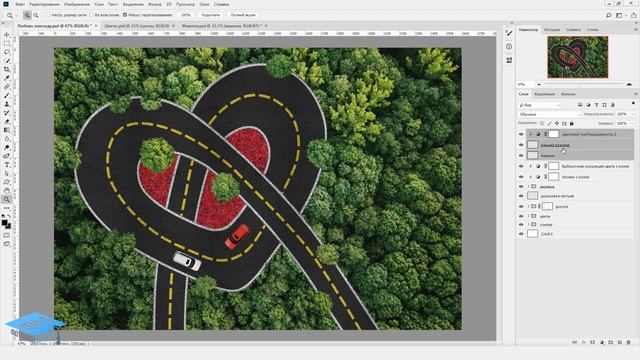Image resolution: width=640 pixels, height=360 pixels.
Task: Click the Подогнать (fit screen) button
Action: [x=211, y=15]
